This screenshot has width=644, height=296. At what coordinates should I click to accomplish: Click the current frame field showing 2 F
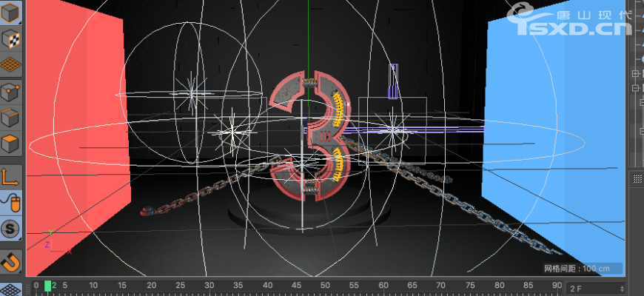point(591,287)
